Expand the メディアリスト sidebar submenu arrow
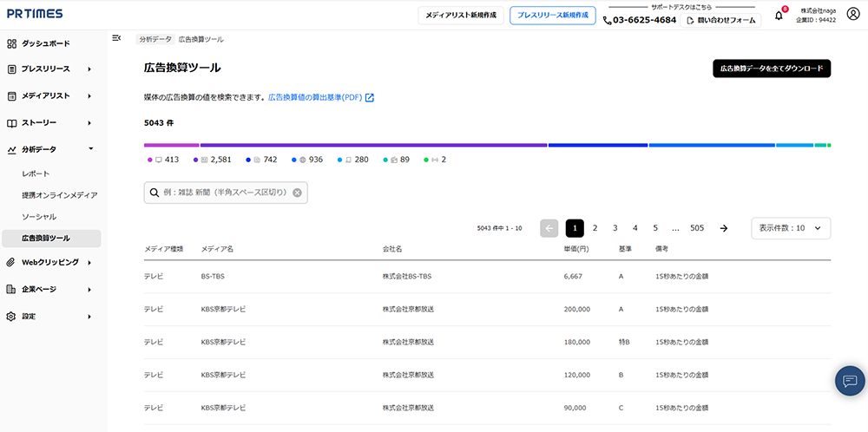The image size is (868, 432). tap(89, 96)
